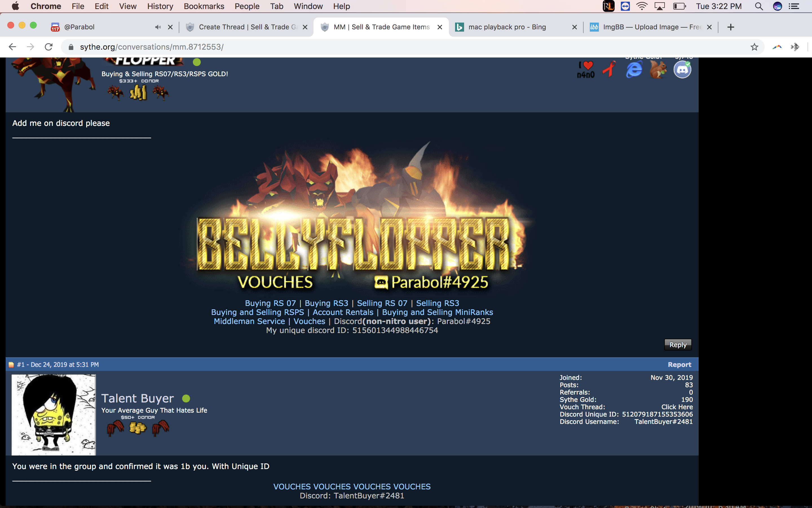This screenshot has width=812, height=508.
Task: Open Buying and Selling RSPS link
Action: tap(257, 312)
